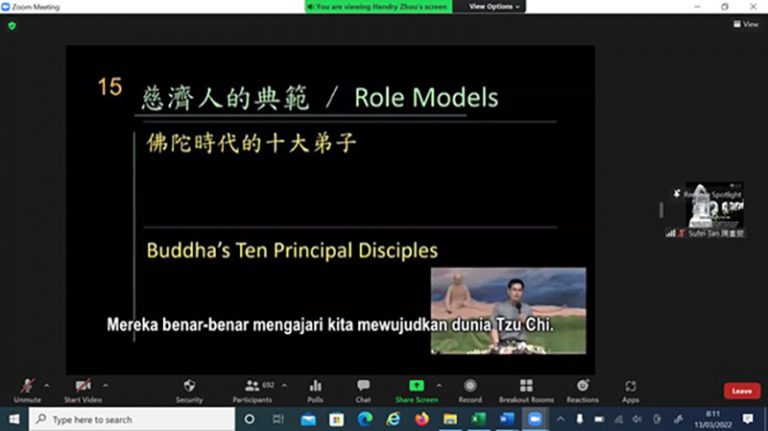The image size is (768, 431).
Task: Open the Chat panel
Action: tap(363, 390)
